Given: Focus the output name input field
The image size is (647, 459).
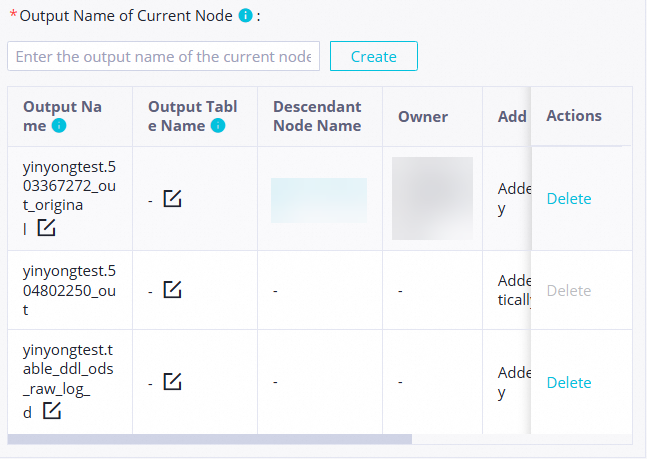Looking at the screenshot, I should [163, 56].
